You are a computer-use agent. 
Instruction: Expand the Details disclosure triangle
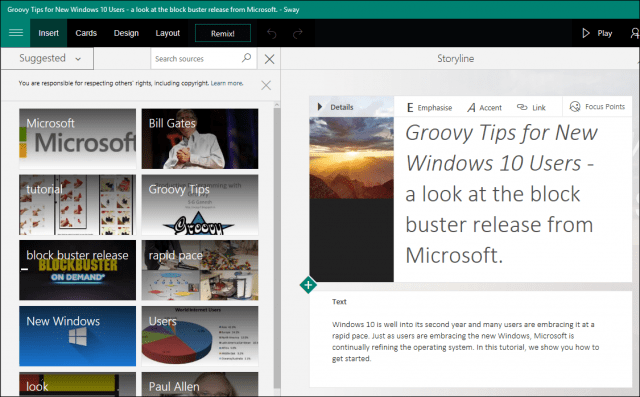[x=320, y=107]
